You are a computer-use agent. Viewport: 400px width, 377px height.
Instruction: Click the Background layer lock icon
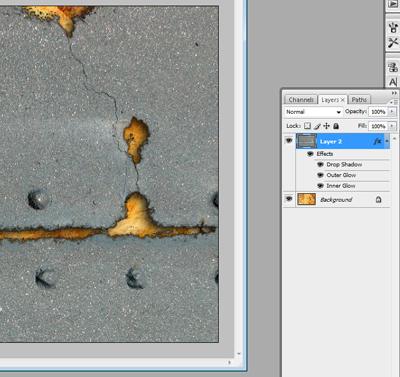click(378, 200)
